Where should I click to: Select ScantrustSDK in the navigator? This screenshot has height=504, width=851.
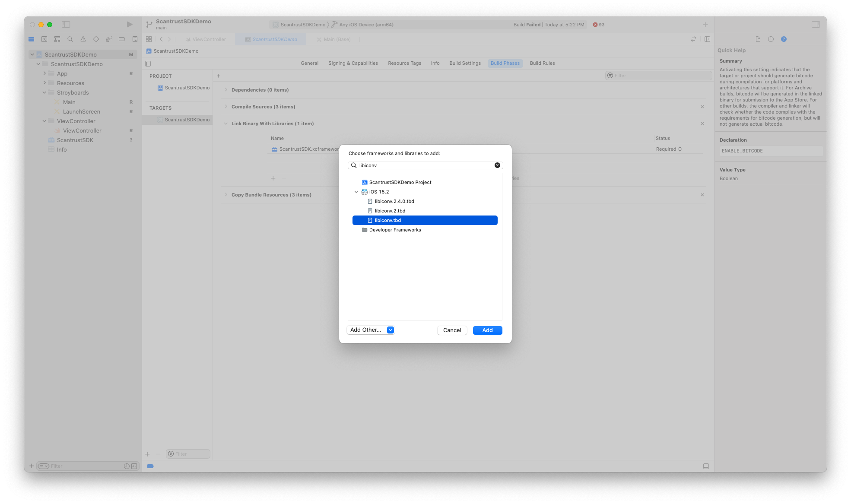[75, 140]
